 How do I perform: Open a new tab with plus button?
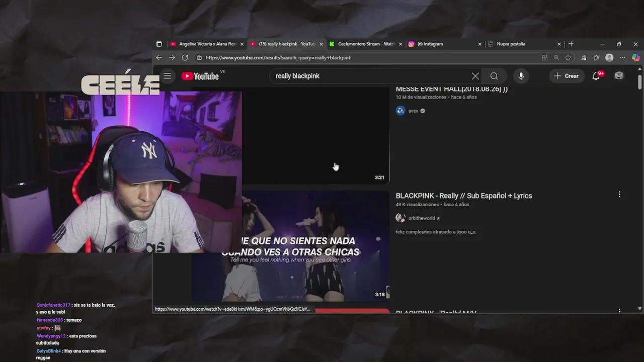pos(571,44)
